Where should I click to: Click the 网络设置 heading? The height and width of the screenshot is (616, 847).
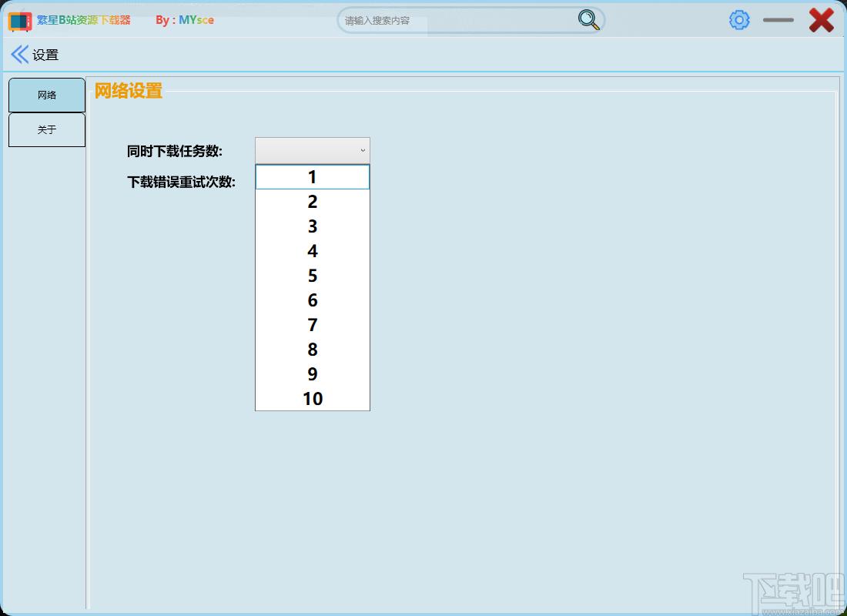(x=129, y=90)
